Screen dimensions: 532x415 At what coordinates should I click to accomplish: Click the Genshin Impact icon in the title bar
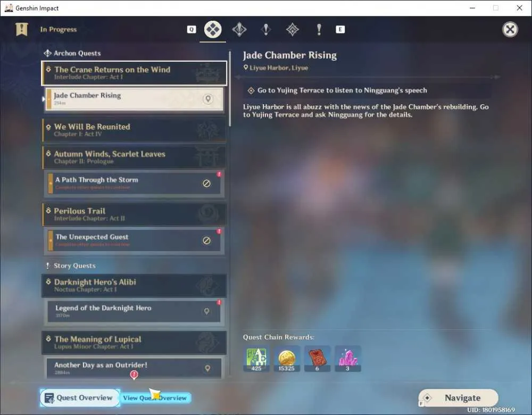pyautogui.click(x=9, y=8)
